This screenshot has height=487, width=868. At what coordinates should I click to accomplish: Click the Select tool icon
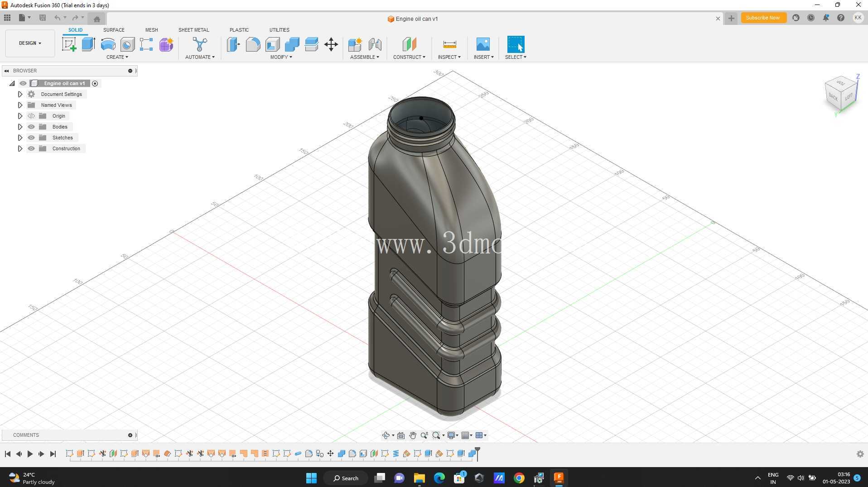tap(516, 44)
